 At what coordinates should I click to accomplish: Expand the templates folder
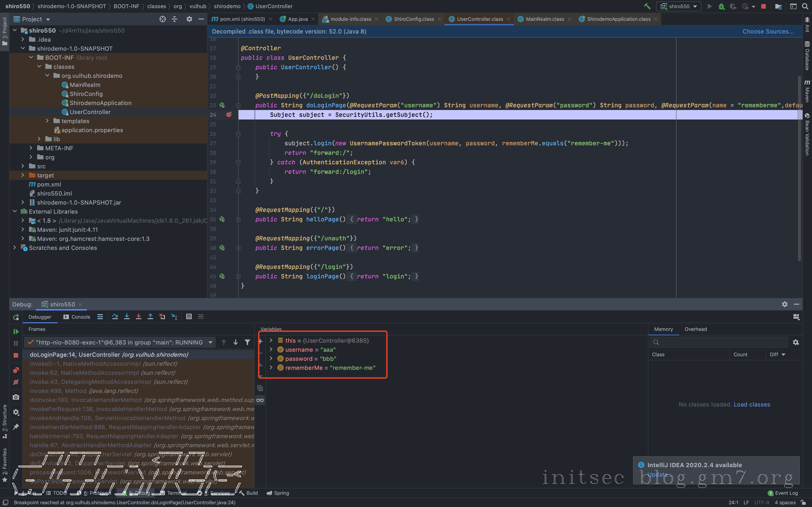[47, 121]
